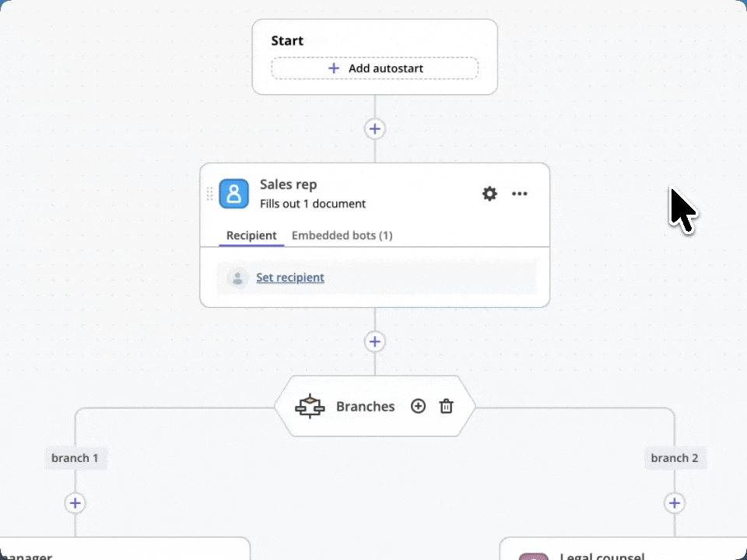This screenshot has height=560, width=747.
Task: Switch to Embedded bots (1) tab
Action: pos(342,236)
